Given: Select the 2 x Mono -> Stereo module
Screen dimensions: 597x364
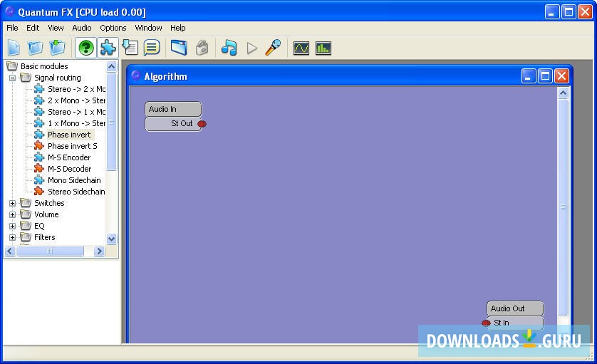Looking at the screenshot, I should click(76, 100).
